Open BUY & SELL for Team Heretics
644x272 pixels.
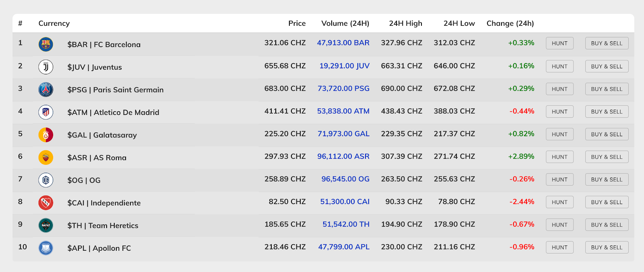pos(607,225)
